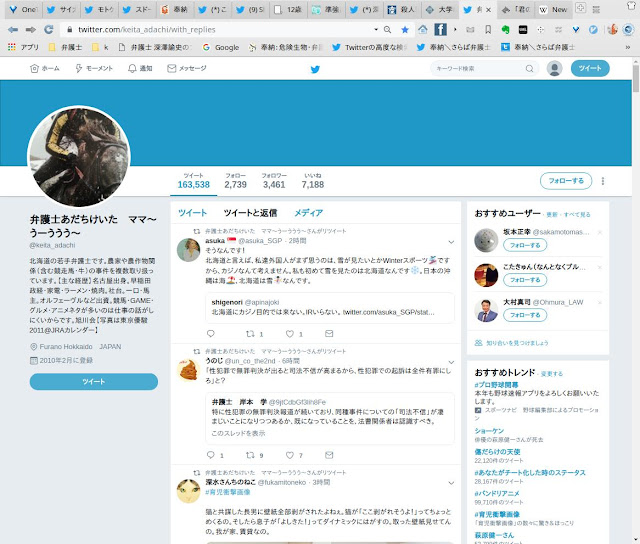The height and width of the screenshot is (544, 640).
Task: Open the メッセージ messages item
Action: click(x=187, y=69)
